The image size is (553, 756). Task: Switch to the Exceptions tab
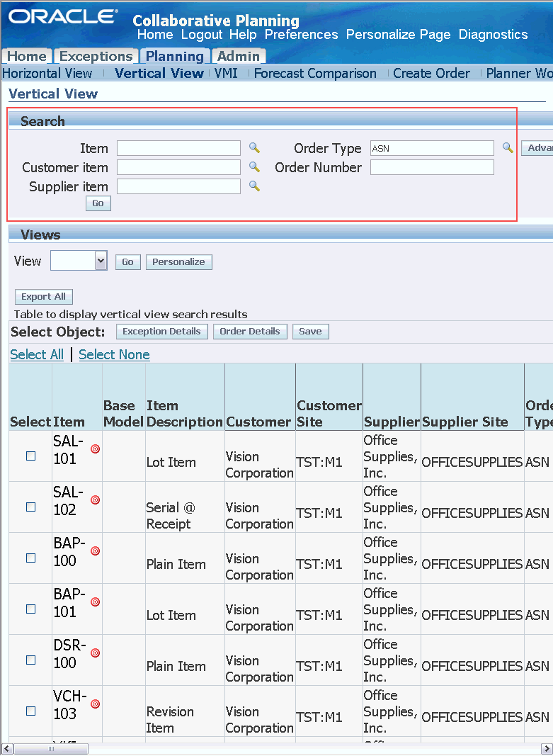96,57
